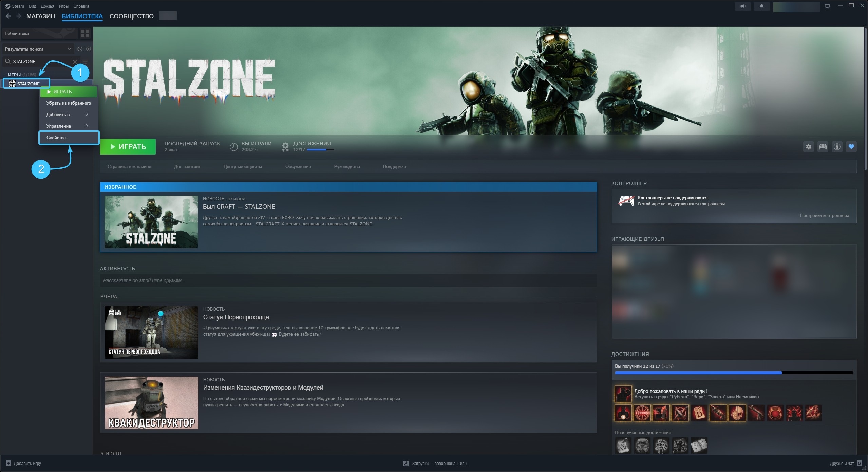Expand the Добавить в submenu
Image resolution: width=868 pixels, height=472 pixels.
[69, 114]
